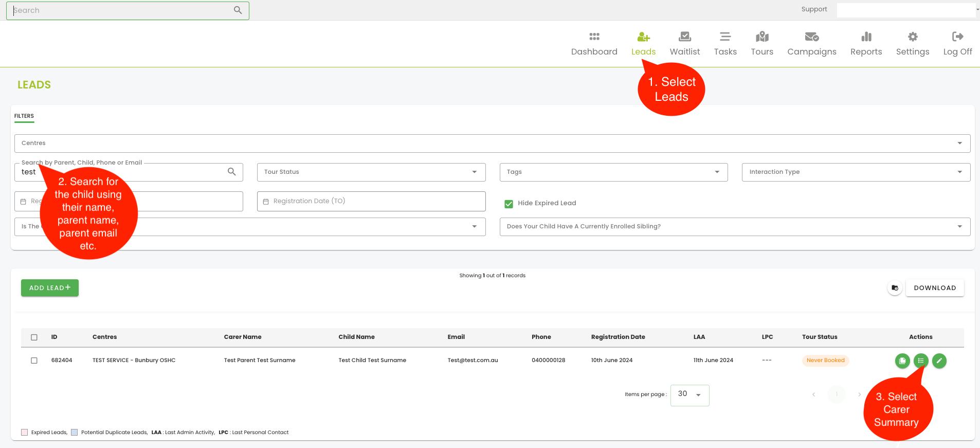
Task: Open the Waitlist icon in navigation
Action: (x=685, y=37)
